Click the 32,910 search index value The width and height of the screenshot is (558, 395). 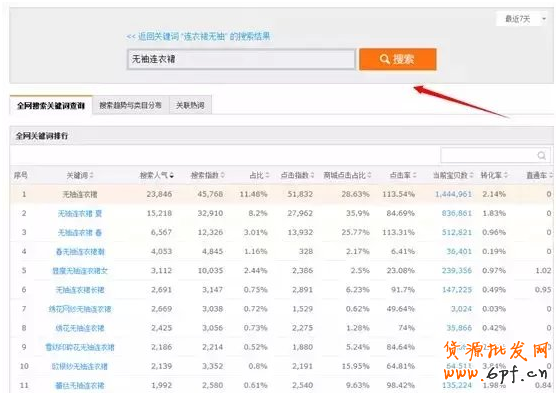(x=210, y=214)
